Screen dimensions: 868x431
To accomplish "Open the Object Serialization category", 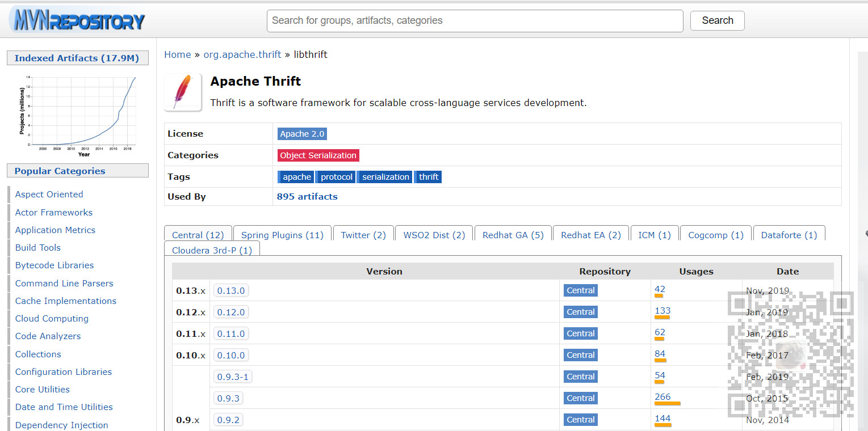I will coord(318,155).
